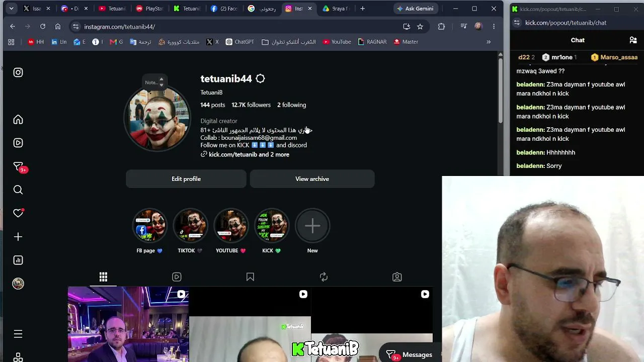Open the KICK story highlight
The width and height of the screenshot is (644, 362).
tap(272, 226)
